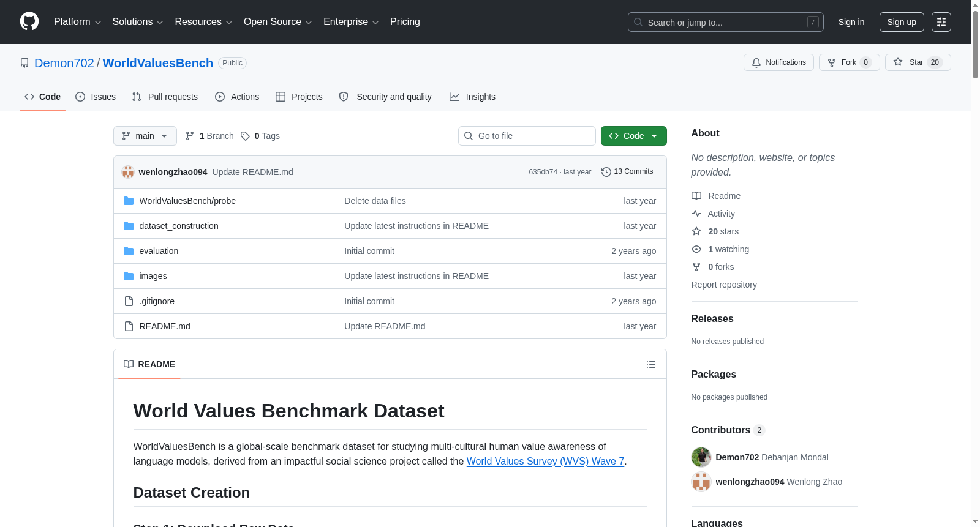Switch to the Projects tab
Screen dimensions: 980x527
pyautogui.click(x=299, y=97)
